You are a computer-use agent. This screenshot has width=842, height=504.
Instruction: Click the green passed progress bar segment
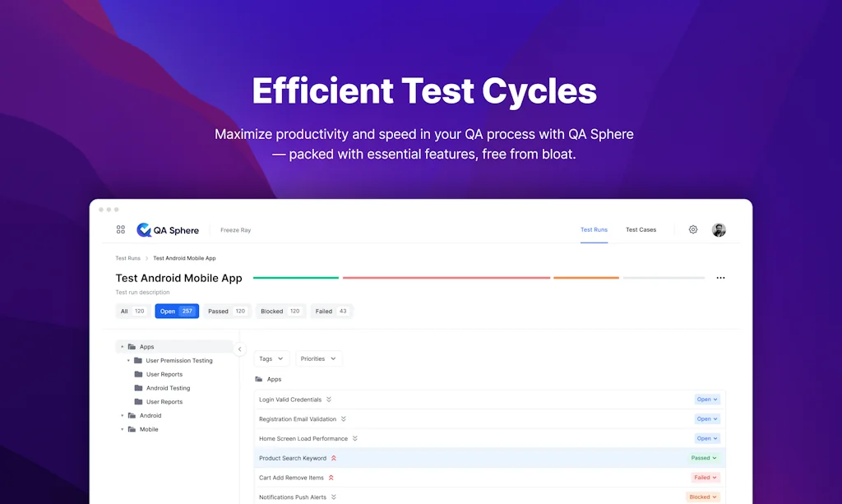tap(296, 278)
